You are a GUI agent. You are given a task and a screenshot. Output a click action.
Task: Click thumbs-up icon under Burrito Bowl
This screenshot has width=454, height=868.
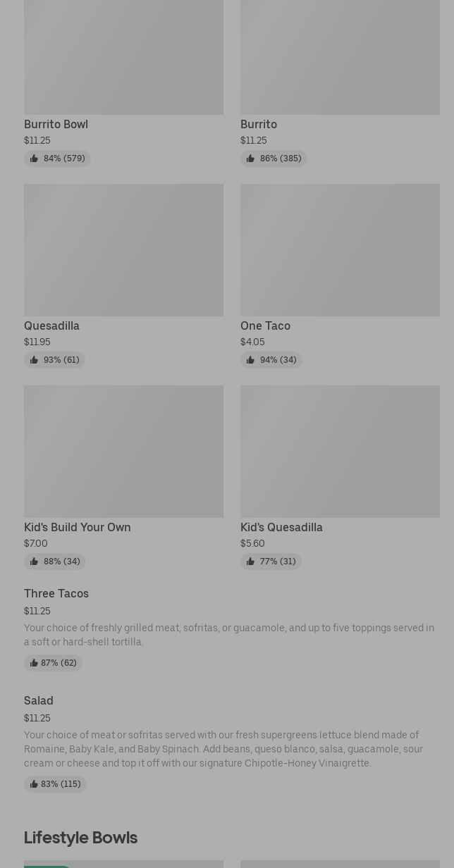coord(34,159)
